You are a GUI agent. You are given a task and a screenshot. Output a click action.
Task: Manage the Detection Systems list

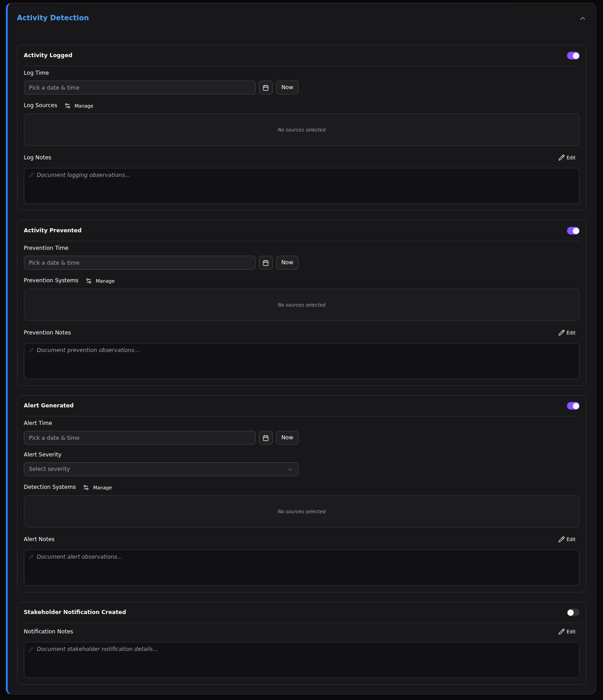tap(98, 488)
